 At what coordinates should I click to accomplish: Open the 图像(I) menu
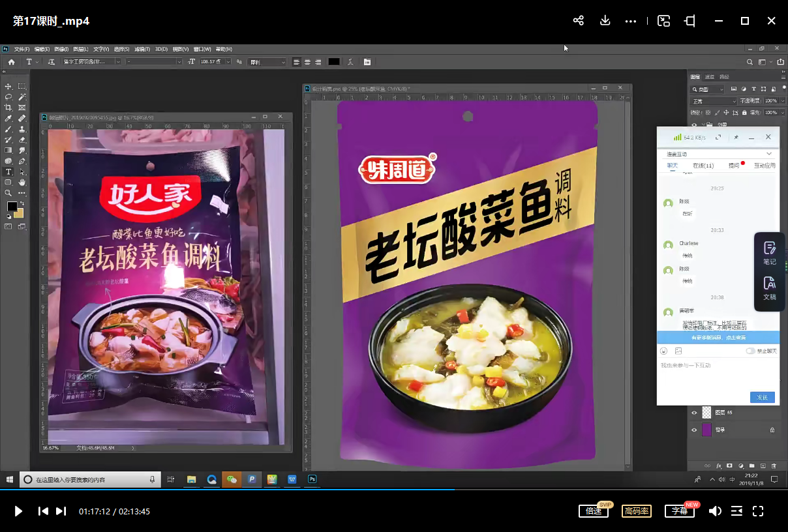click(x=61, y=49)
